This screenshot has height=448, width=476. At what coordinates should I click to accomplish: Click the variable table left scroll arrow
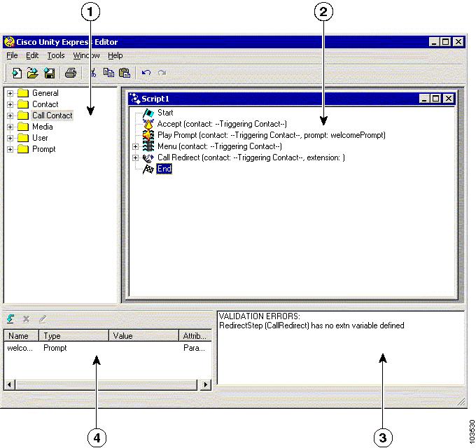9,384
